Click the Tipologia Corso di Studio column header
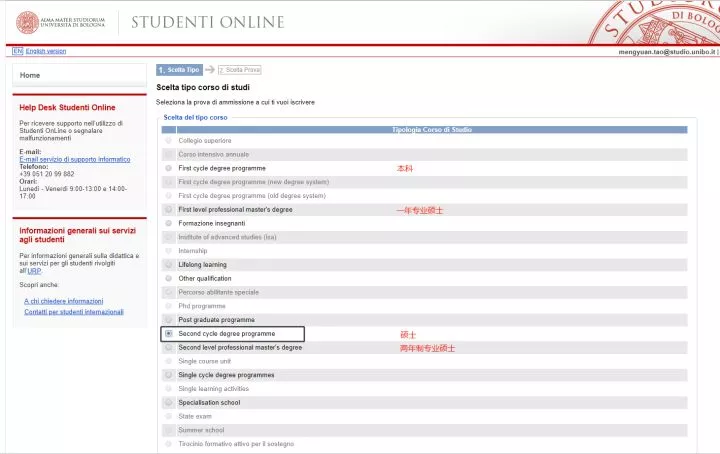Image resolution: width=720 pixels, height=454 pixels. point(432,130)
